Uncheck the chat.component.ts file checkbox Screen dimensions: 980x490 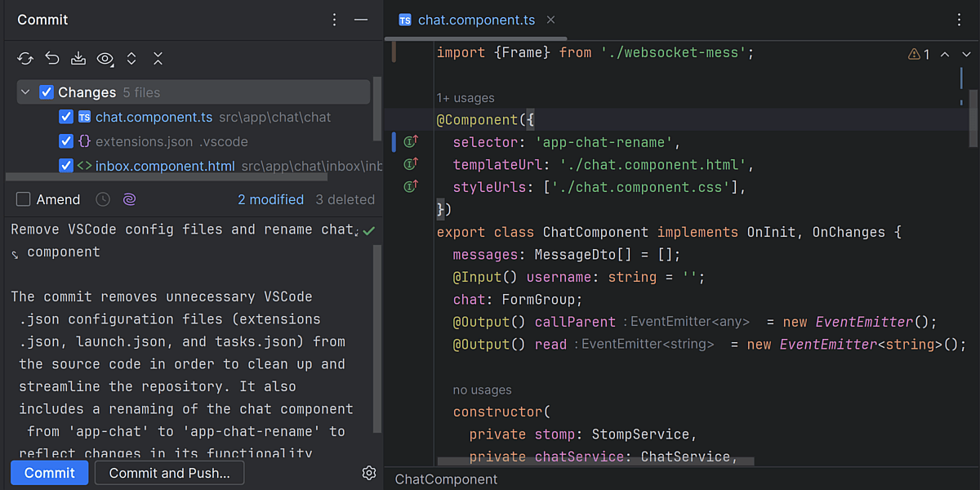66,117
